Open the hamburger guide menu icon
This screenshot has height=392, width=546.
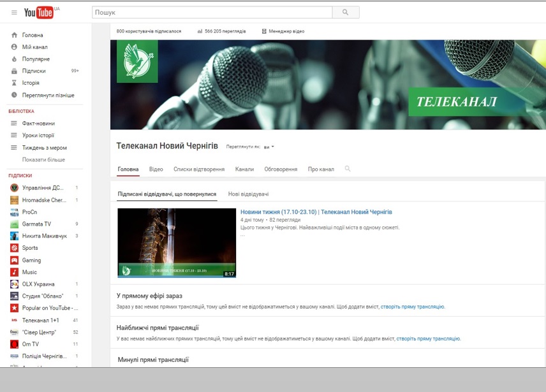tap(14, 13)
